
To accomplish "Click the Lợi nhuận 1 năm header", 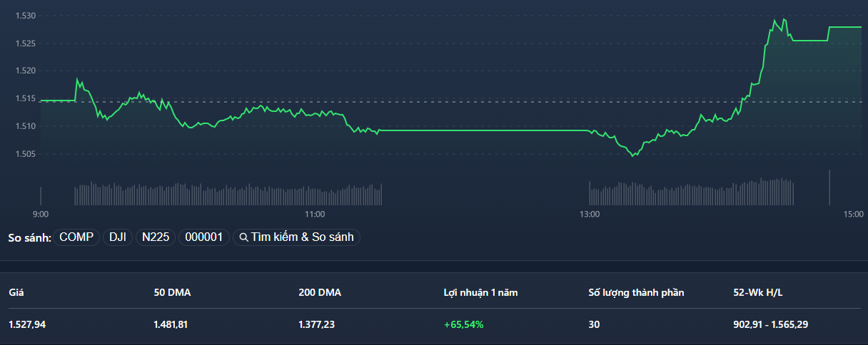I will click(x=480, y=293).
